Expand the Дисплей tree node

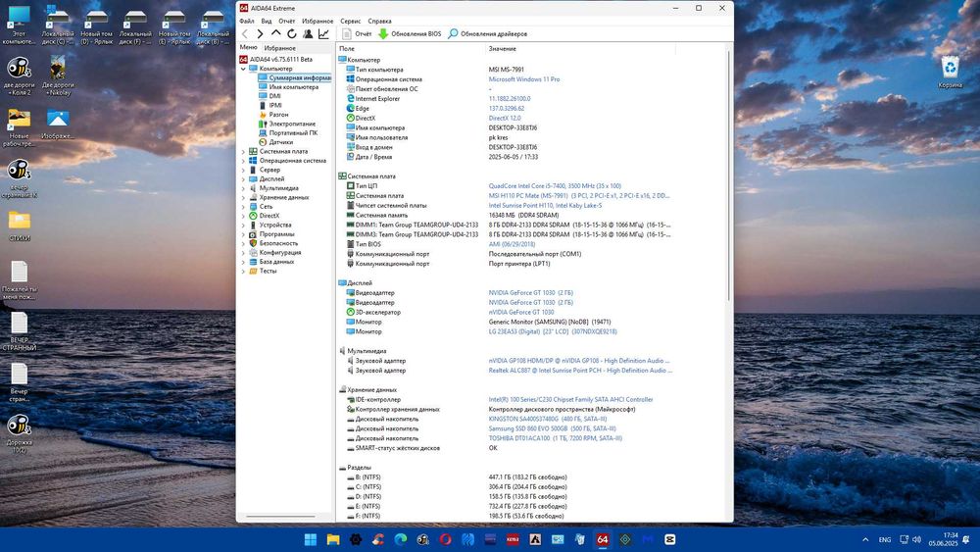coord(243,178)
